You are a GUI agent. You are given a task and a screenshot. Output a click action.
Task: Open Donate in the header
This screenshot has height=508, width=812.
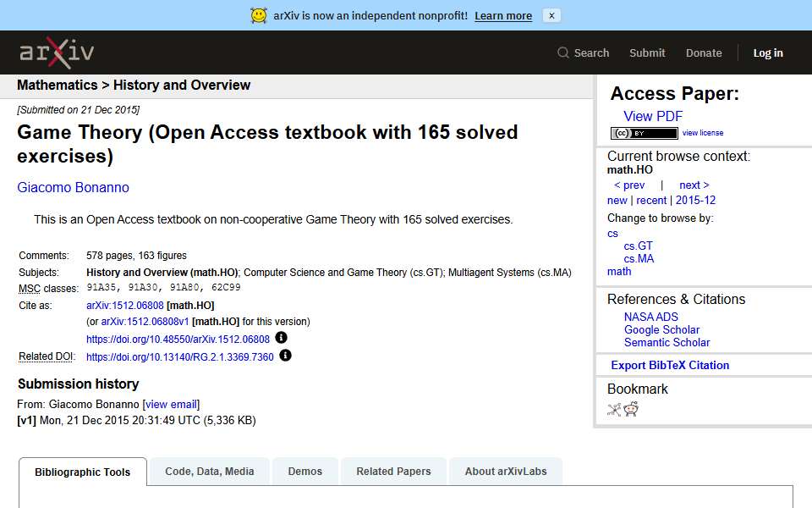(704, 52)
